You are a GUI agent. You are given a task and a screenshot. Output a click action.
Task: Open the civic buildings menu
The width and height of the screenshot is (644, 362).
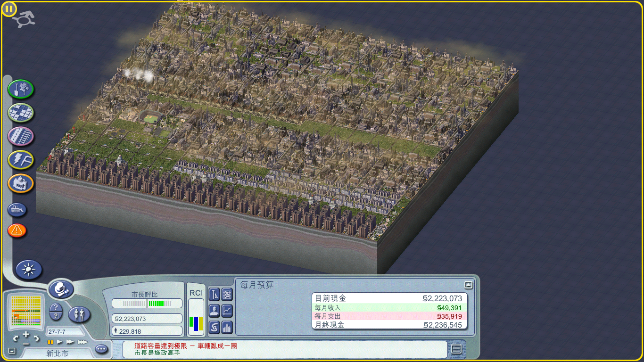tap(21, 183)
